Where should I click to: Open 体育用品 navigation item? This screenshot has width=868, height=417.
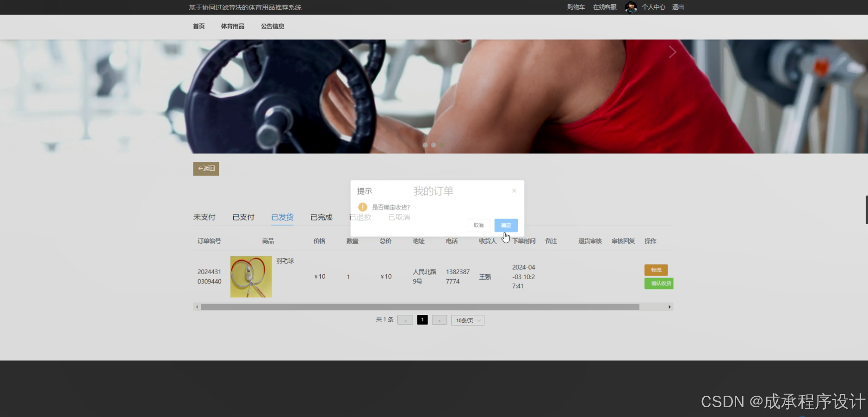tap(233, 26)
